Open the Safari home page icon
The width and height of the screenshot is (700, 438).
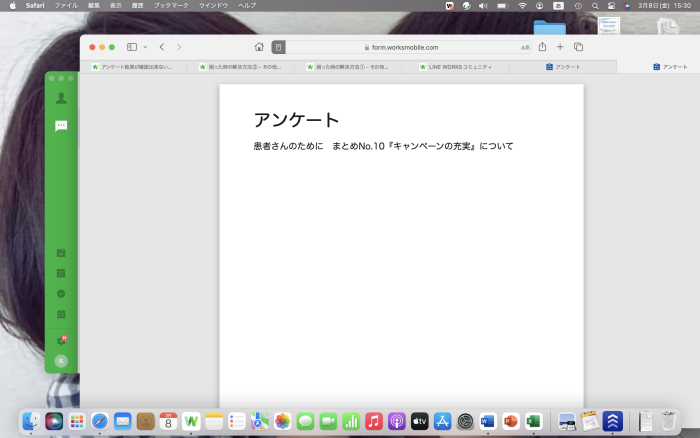click(259, 47)
